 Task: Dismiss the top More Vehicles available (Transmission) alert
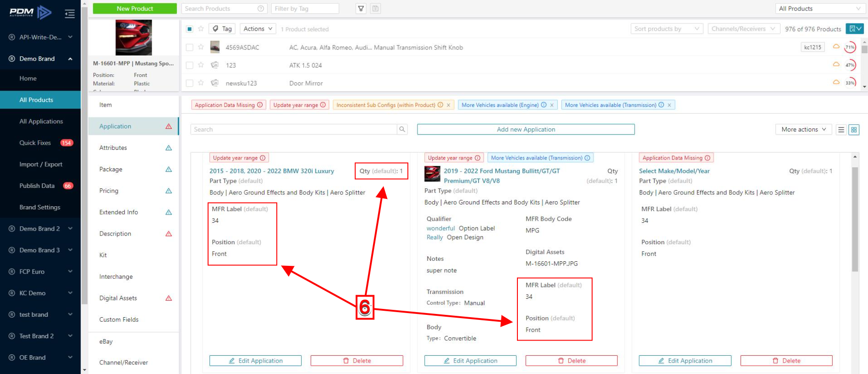(669, 105)
